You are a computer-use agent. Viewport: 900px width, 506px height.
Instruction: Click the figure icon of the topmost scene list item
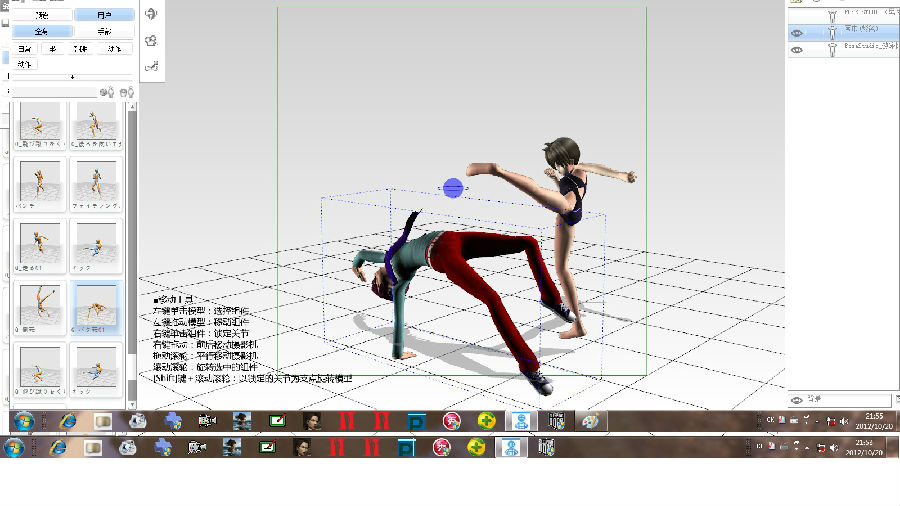pos(832,15)
